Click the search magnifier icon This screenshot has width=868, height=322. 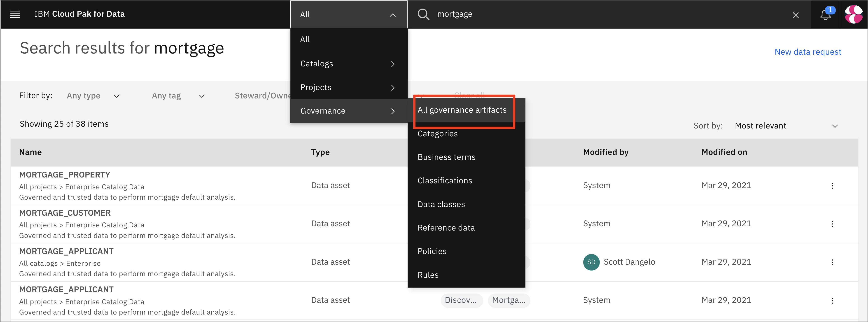coord(423,14)
